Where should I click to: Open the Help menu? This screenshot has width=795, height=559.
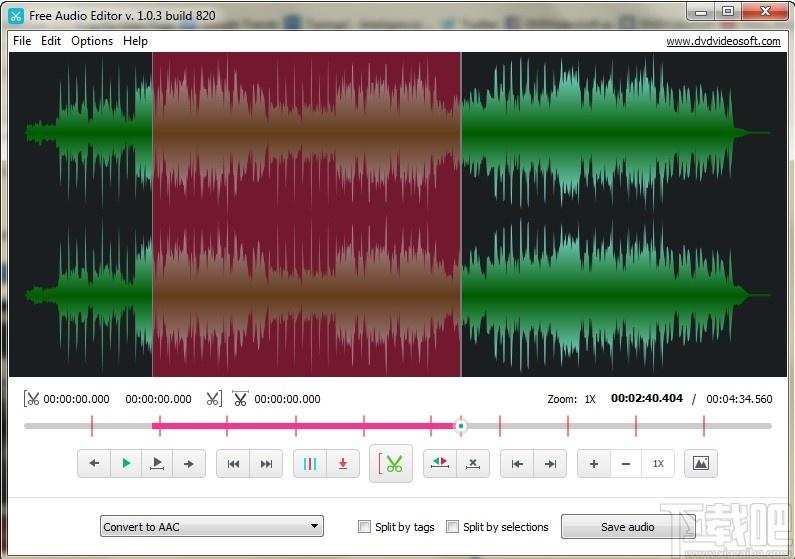pyautogui.click(x=135, y=41)
